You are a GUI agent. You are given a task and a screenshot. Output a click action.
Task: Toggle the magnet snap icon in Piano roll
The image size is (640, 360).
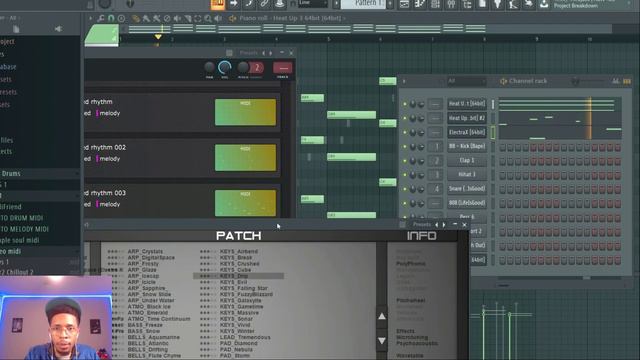[111, 18]
